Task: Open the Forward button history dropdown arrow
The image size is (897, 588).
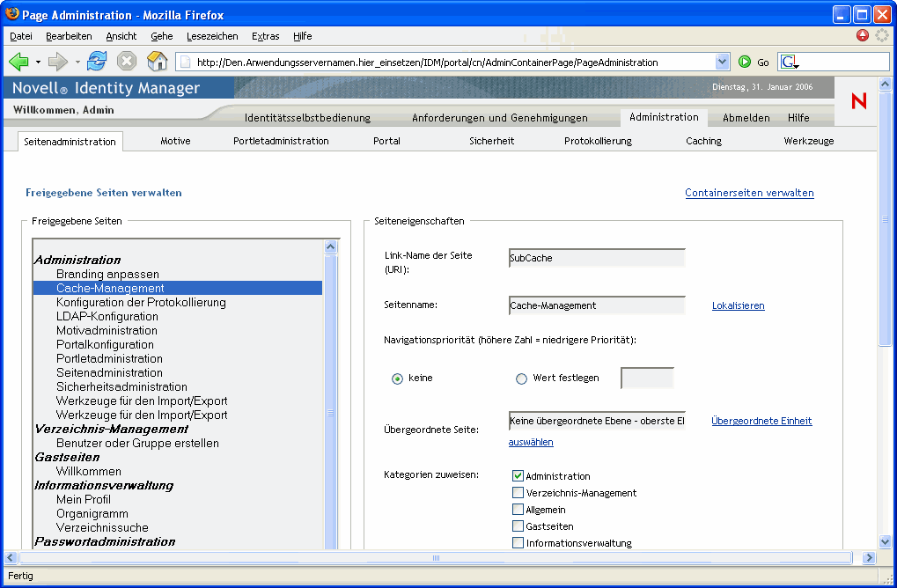Action: pyautogui.click(x=77, y=62)
